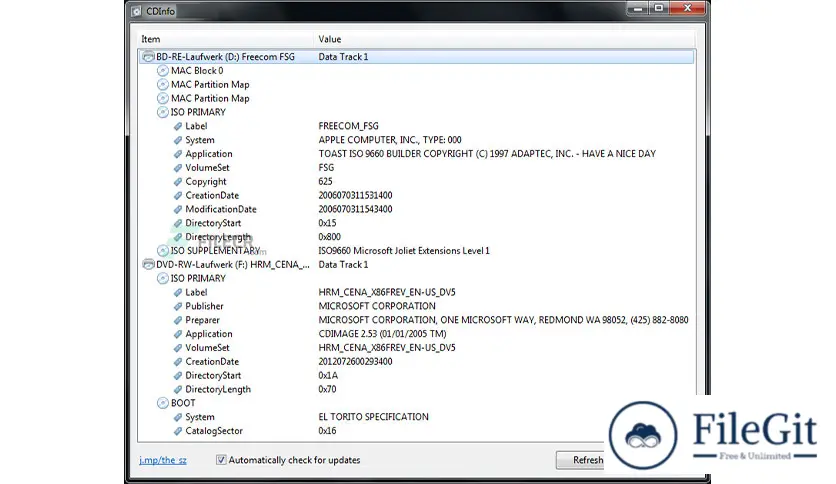
Task: Click the disc icon of ISO PRIMARY under DVD-RW drive
Action: tap(163, 278)
